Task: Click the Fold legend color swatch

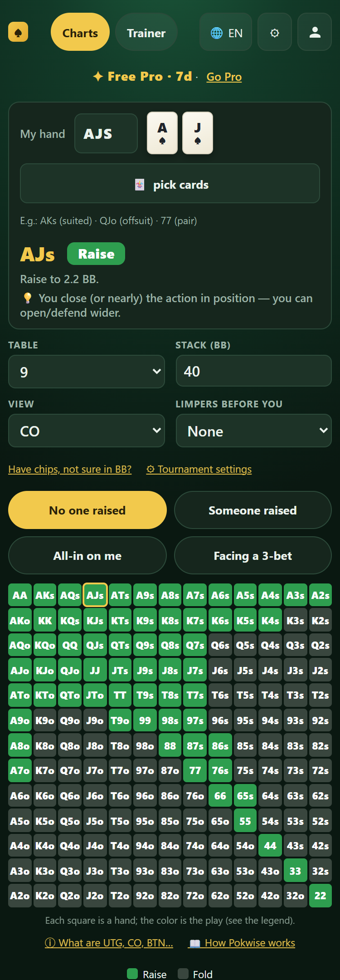Action: point(183,974)
